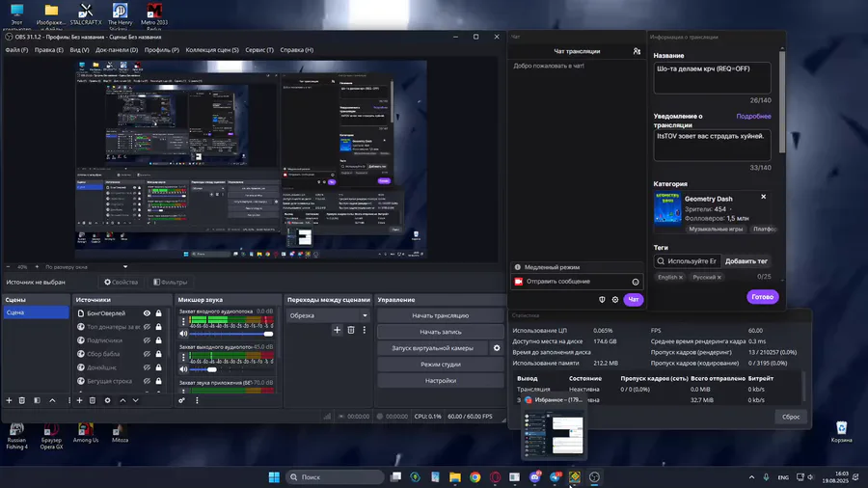Click chat shield moderation icon
The image size is (868, 488).
(x=602, y=299)
